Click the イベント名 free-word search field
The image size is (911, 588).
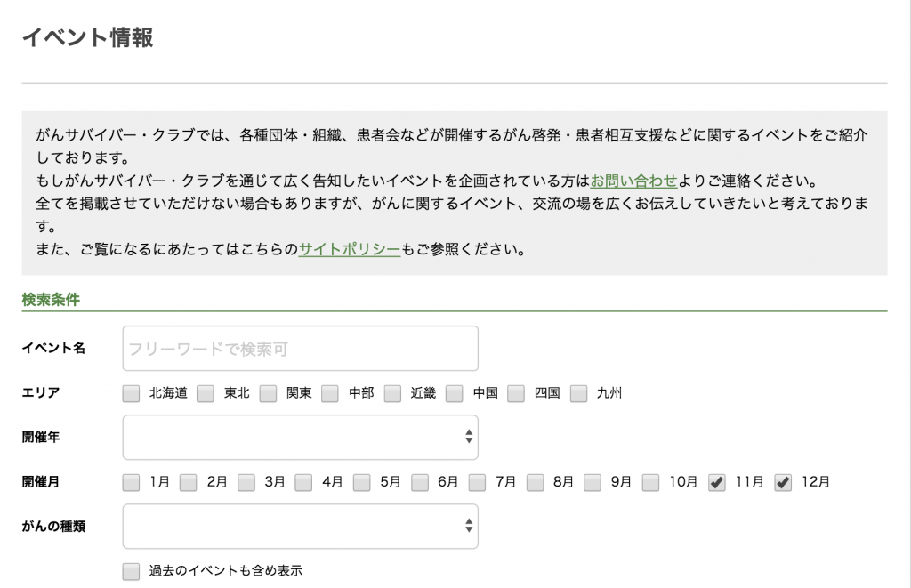click(x=300, y=349)
